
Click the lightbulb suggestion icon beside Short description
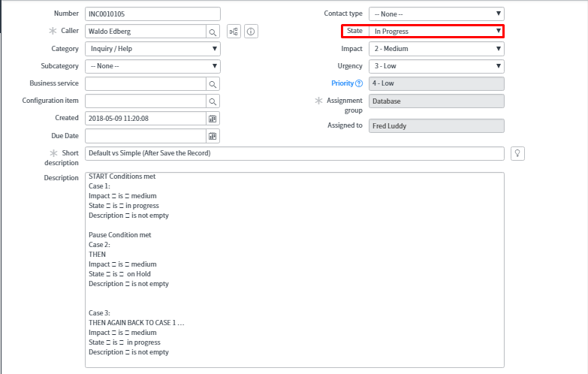[x=517, y=153]
